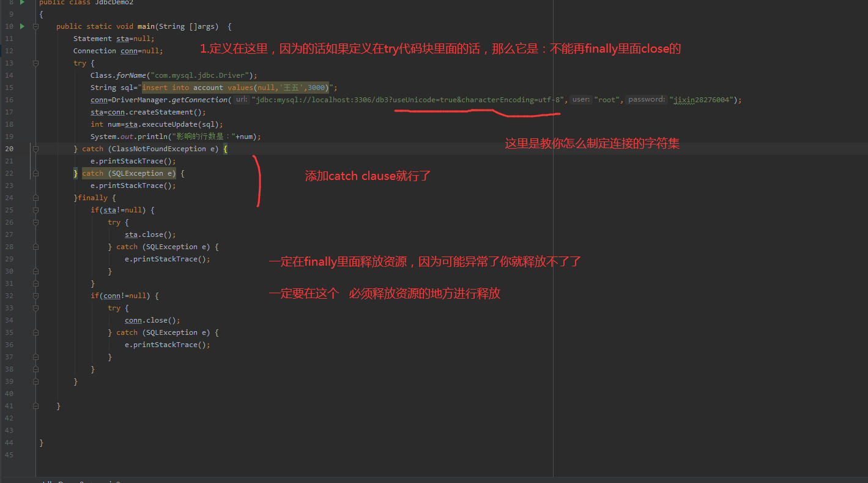868x483 pixels.
Task: Click the 'forName' method call
Action: [x=131, y=75]
